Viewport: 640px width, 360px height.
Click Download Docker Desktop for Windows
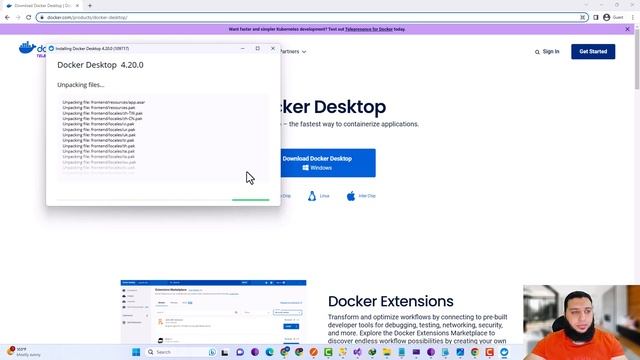328,163
